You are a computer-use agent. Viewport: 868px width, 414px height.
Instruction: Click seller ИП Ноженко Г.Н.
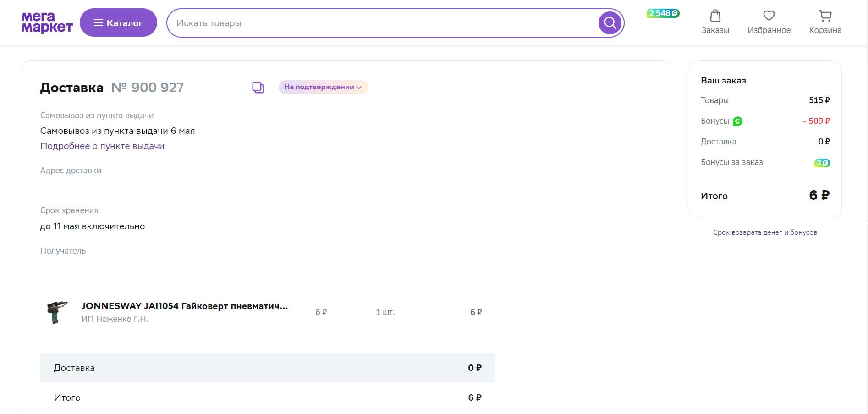point(115,319)
